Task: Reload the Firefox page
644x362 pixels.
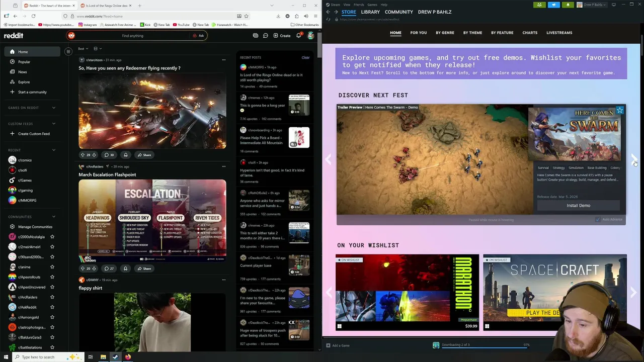Action: 33,16
